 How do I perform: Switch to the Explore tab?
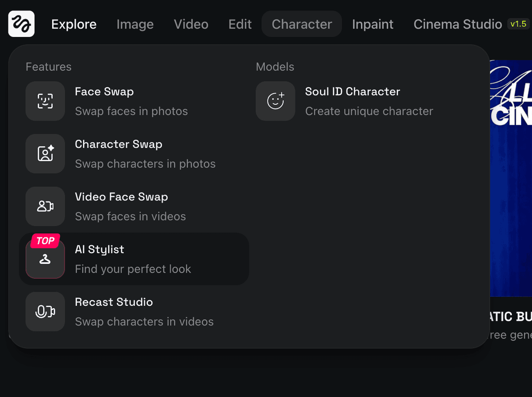coord(73,24)
